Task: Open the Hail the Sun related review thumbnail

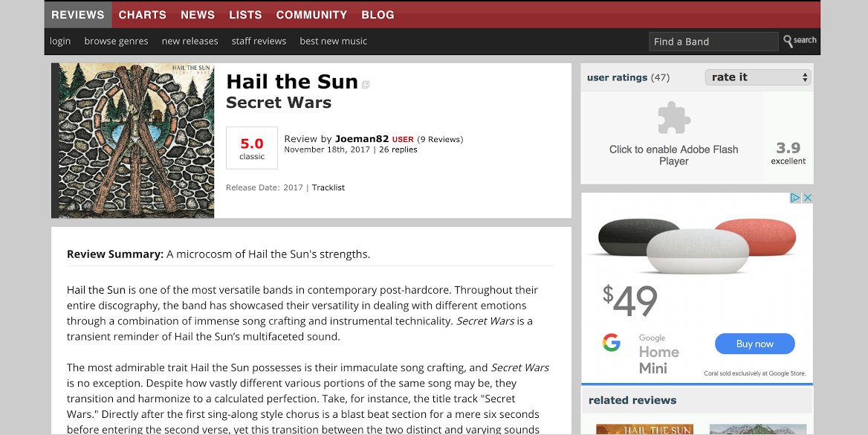Action: click(x=644, y=430)
